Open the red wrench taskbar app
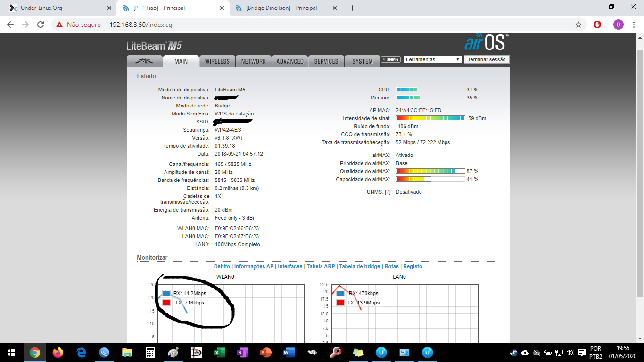Screen dimensions: 644x362 click(x=335, y=353)
